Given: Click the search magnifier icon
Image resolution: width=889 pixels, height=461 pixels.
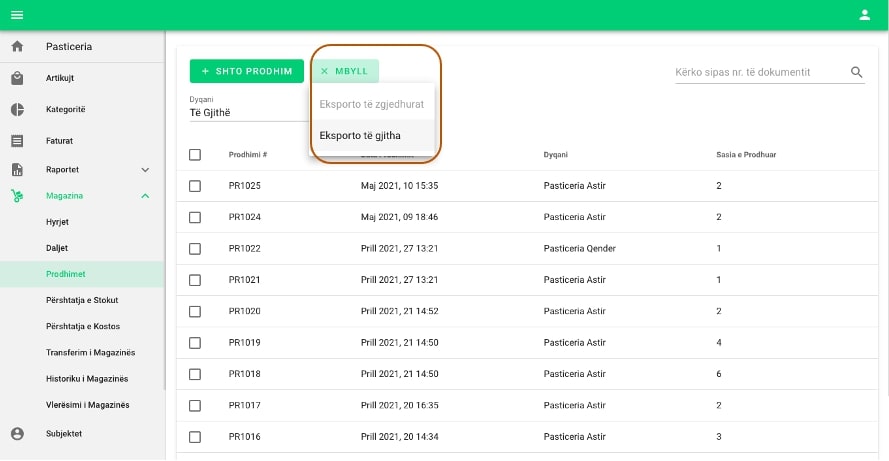Looking at the screenshot, I should [857, 72].
